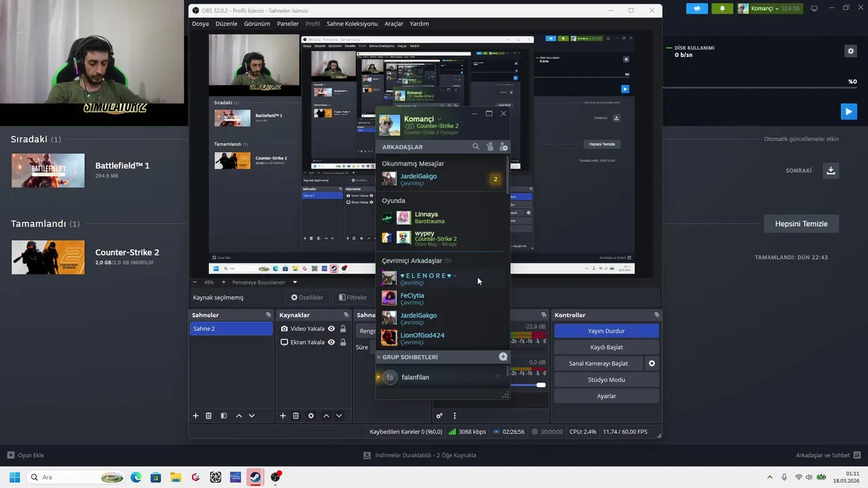Toggle lock on Ekran Yakala source
The width and height of the screenshot is (868, 488).
click(343, 342)
